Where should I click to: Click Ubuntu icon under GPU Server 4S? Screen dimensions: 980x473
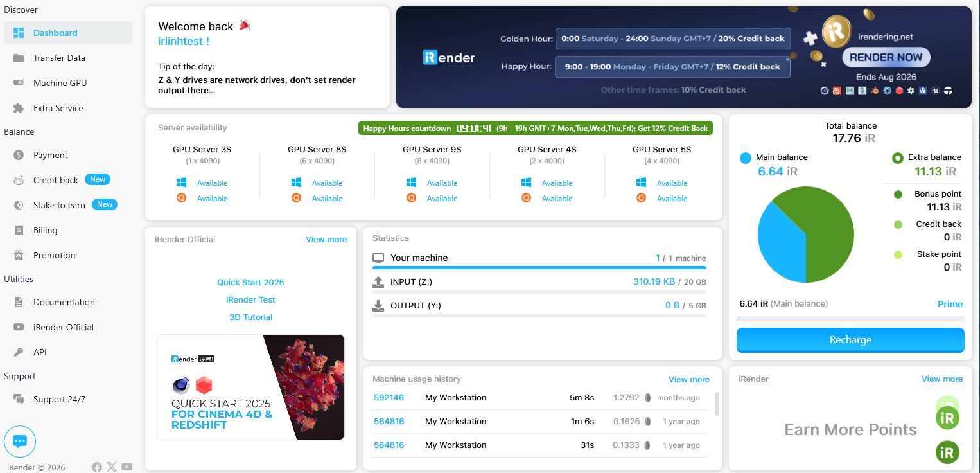526,198
